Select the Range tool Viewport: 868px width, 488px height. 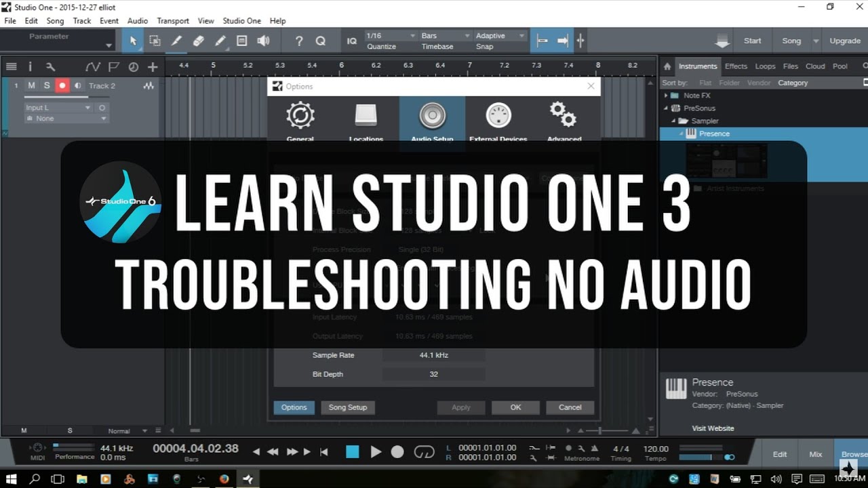pyautogui.click(x=155, y=41)
